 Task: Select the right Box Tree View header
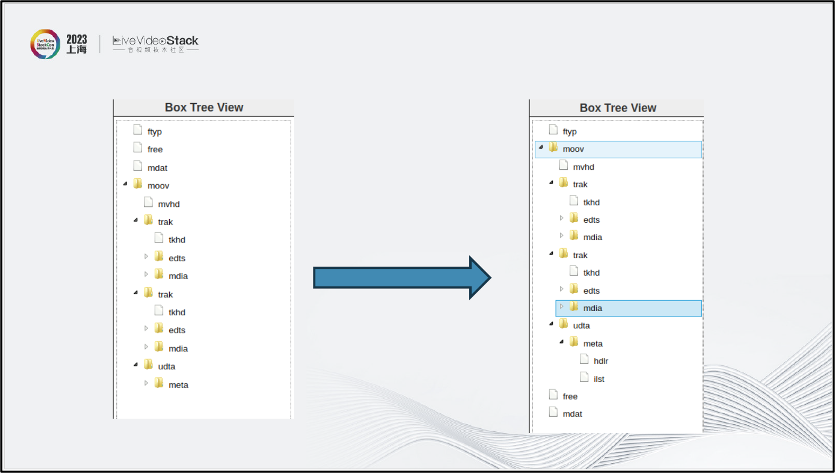[618, 108]
